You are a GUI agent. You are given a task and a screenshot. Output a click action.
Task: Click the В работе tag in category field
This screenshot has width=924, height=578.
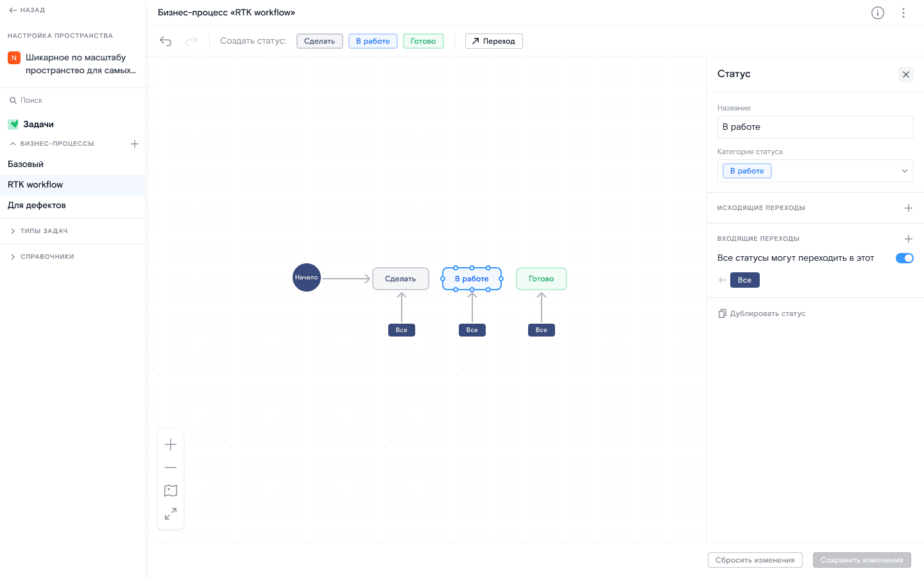pos(747,171)
